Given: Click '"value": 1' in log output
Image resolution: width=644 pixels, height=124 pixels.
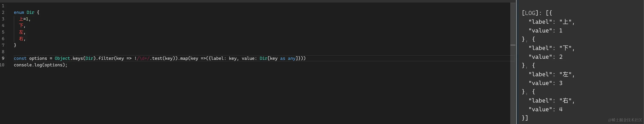Looking at the screenshot, I should 545,30.
